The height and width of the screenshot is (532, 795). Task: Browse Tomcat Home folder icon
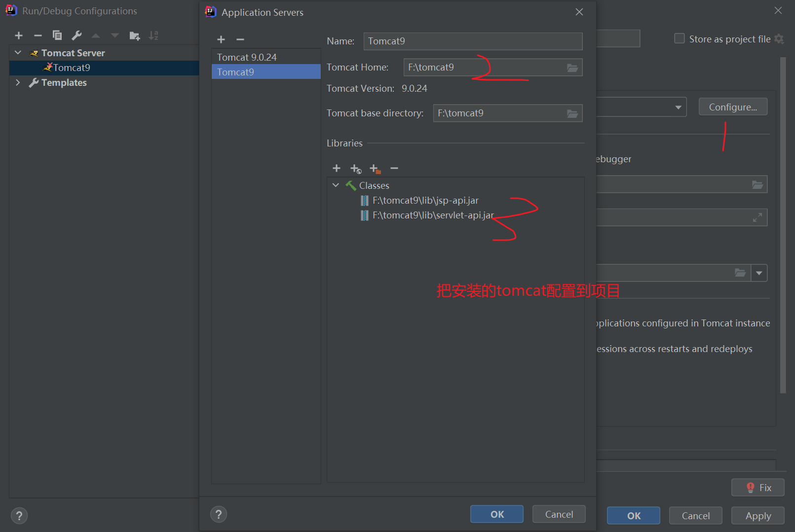[x=572, y=68]
